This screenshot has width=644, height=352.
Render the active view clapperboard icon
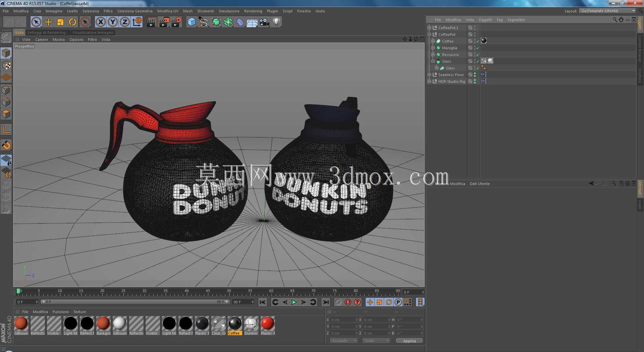pyautogui.click(x=152, y=22)
